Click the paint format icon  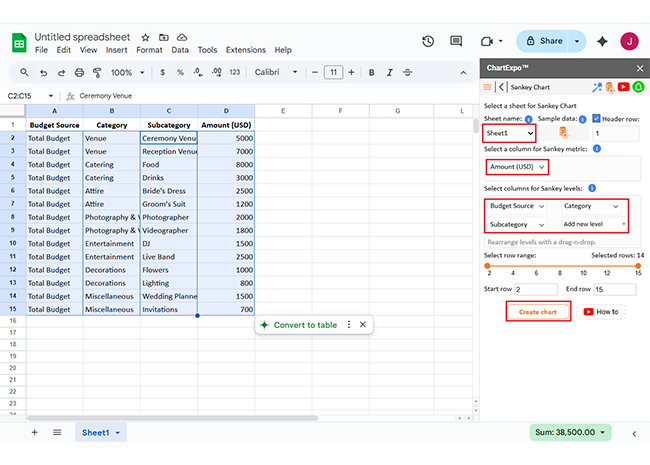pyautogui.click(x=97, y=73)
